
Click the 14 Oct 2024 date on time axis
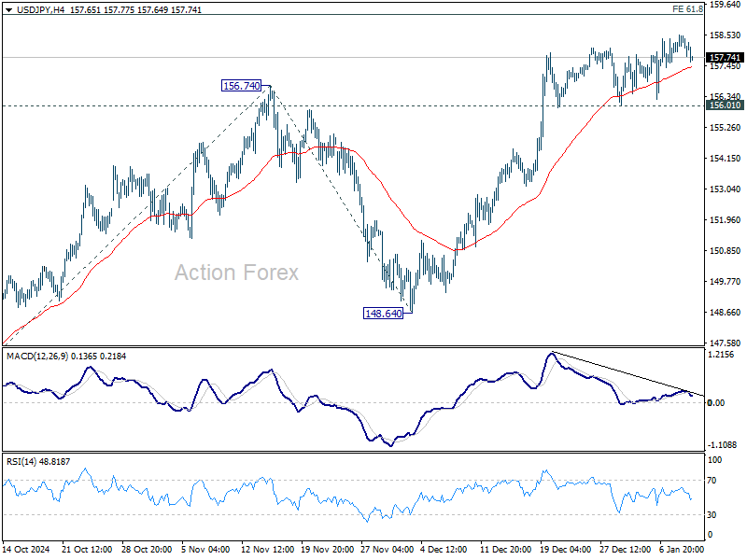[26, 549]
